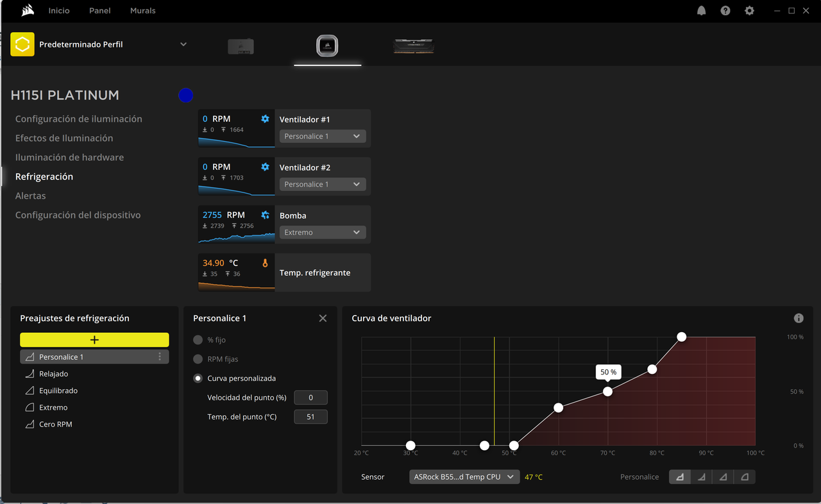This screenshot has width=821, height=504.
Task: Open Personalice 1 preset options menu
Action: click(160, 357)
